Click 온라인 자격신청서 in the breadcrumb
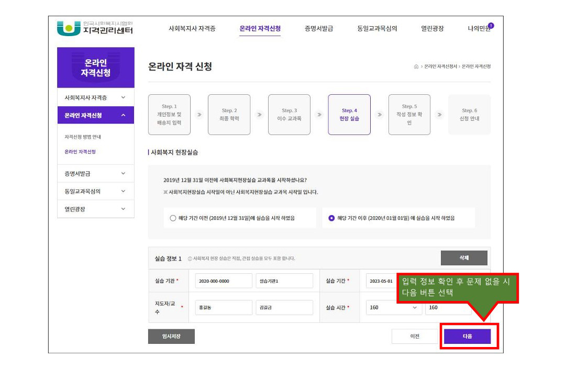 coord(440,67)
